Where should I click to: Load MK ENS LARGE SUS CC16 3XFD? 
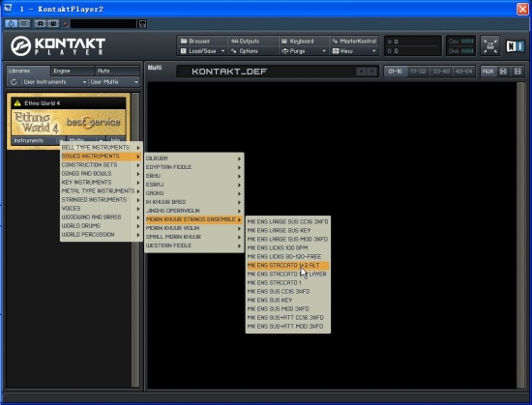pyautogui.click(x=287, y=221)
